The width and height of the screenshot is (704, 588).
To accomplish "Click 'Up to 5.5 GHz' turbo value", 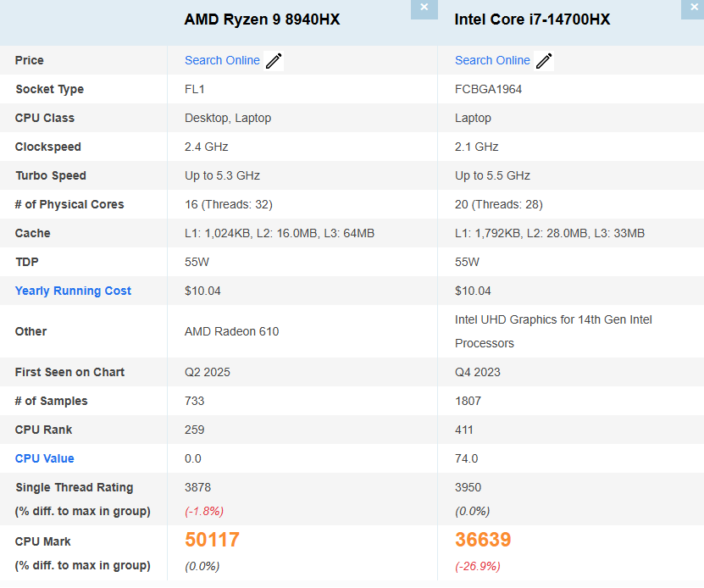I will [x=492, y=175].
